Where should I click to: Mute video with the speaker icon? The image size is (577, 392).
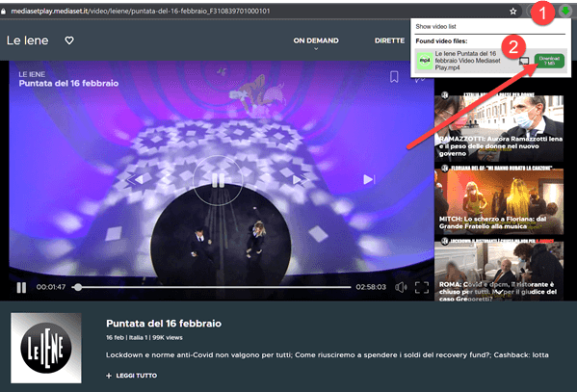tap(401, 287)
